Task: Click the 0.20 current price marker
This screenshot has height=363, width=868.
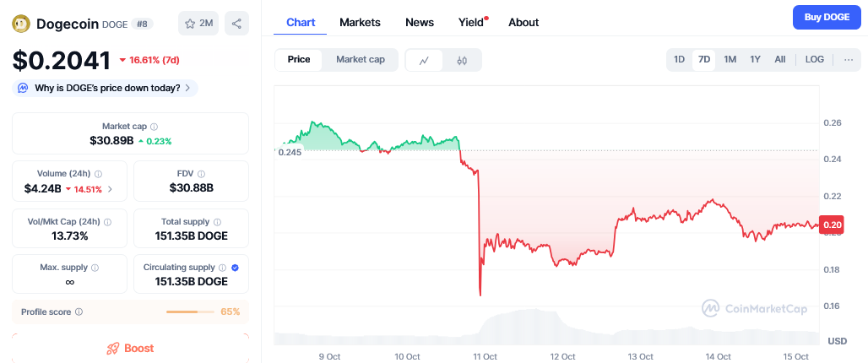Action: click(x=833, y=225)
